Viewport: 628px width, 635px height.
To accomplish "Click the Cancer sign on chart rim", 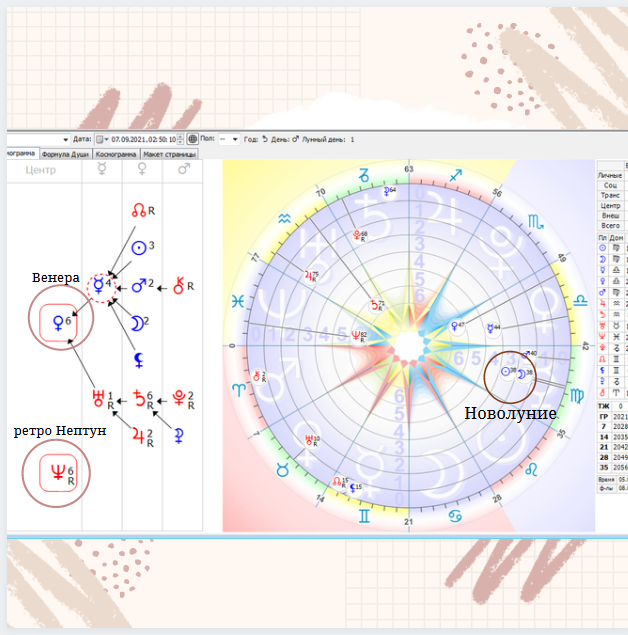I will (456, 516).
